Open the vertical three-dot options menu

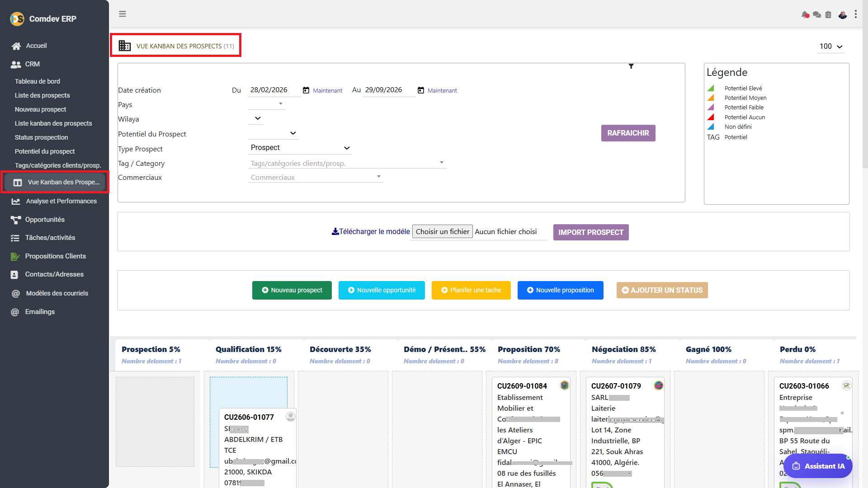(856, 14)
